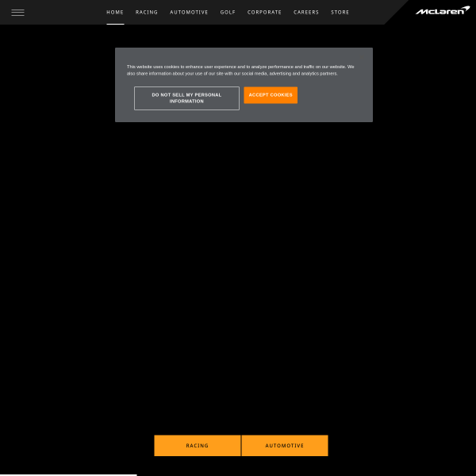
Task: Select the Home nav item
Action: click(115, 13)
